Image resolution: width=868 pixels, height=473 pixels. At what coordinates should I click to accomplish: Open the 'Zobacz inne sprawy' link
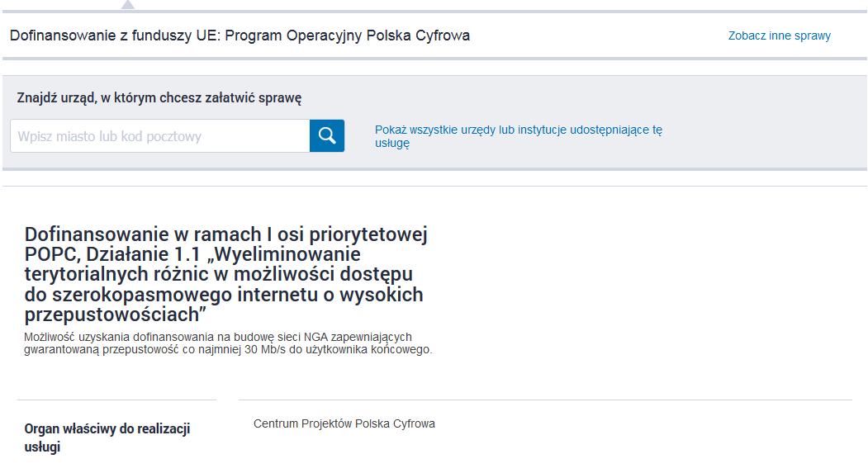(779, 35)
